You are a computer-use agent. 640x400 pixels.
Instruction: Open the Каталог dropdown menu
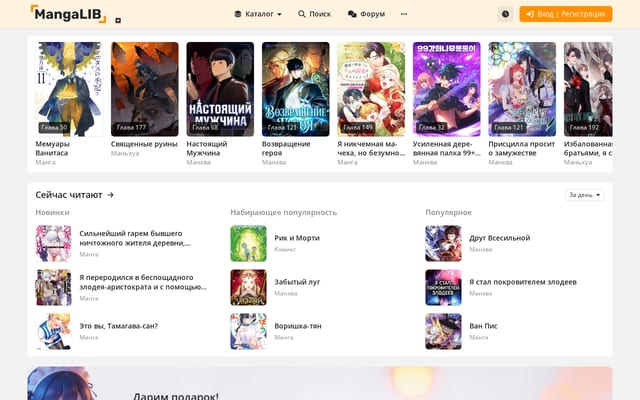[x=258, y=14]
